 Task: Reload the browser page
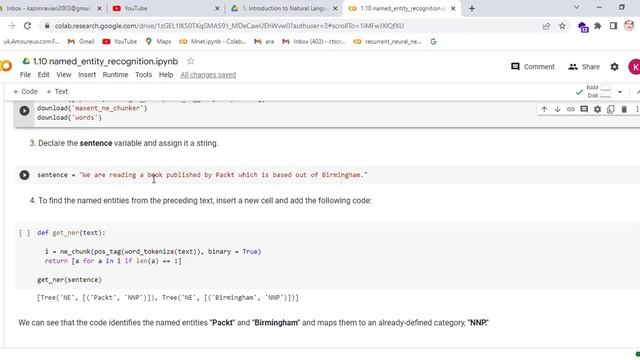(27, 26)
